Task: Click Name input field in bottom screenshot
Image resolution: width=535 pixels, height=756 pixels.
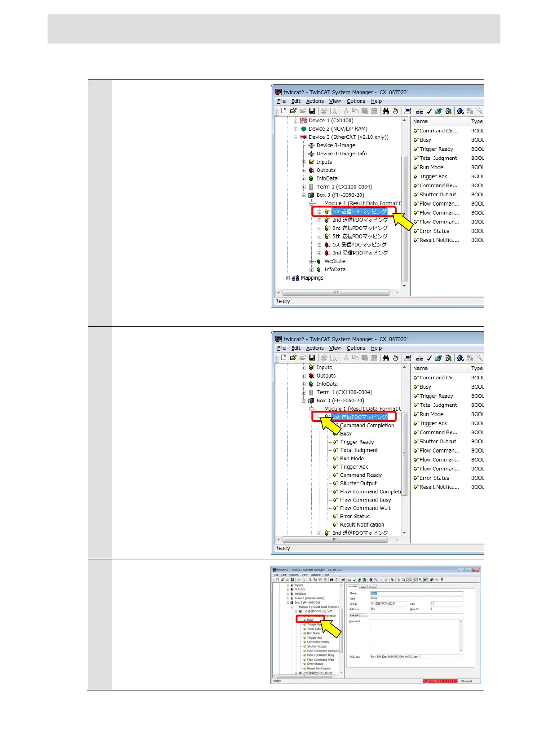Action: point(416,593)
